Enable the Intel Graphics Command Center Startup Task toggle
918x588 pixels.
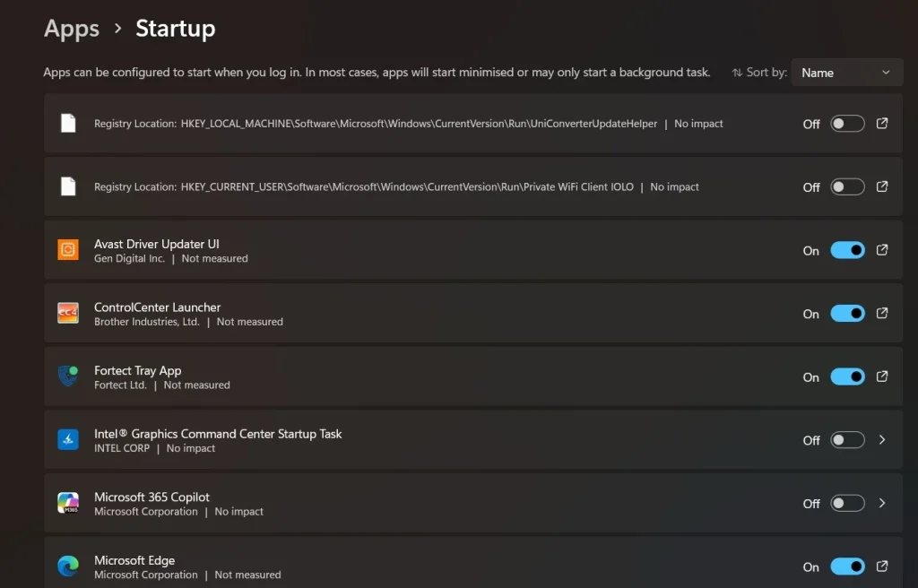pyautogui.click(x=847, y=440)
